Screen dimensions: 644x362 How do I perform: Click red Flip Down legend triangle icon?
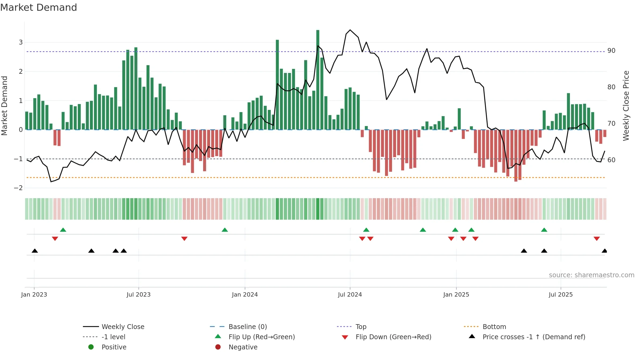(345, 337)
